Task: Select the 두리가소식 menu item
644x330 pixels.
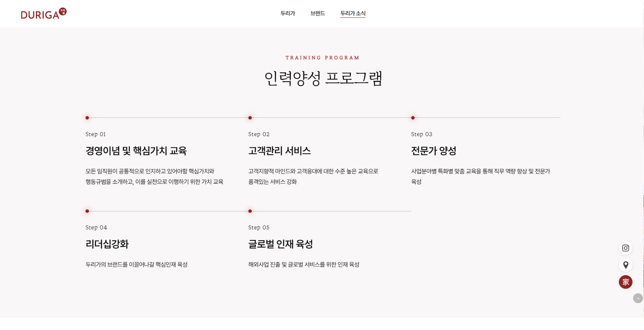Action: [352, 14]
